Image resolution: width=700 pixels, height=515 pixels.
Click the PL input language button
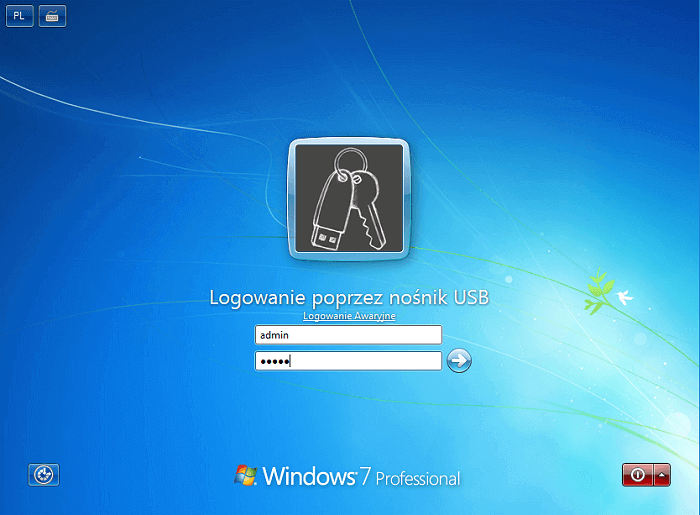tap(20, 17)
